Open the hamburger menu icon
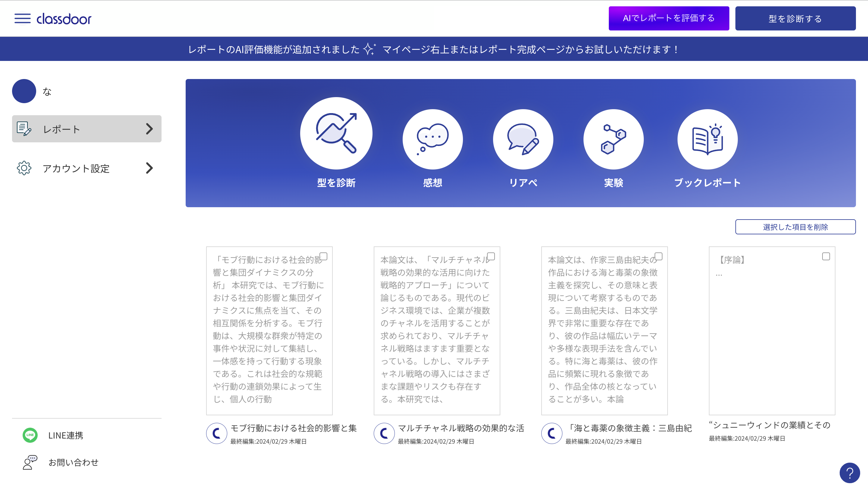 pos(22,18)
